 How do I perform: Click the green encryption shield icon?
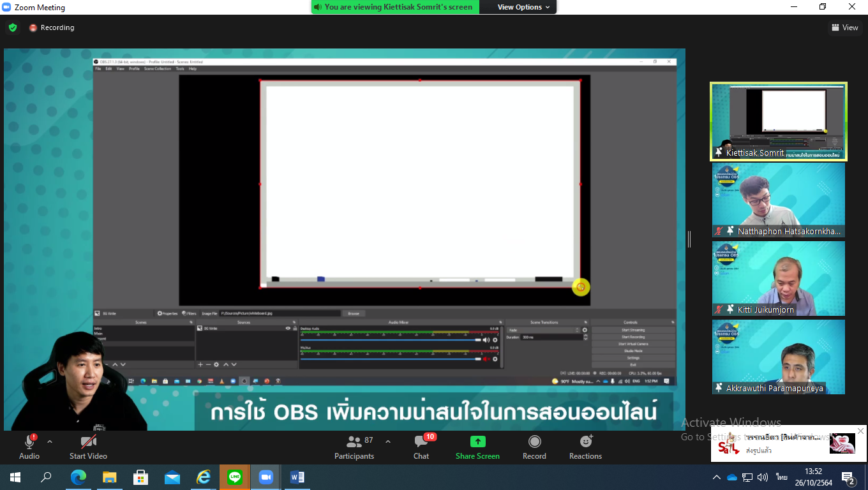coord(13,27)
